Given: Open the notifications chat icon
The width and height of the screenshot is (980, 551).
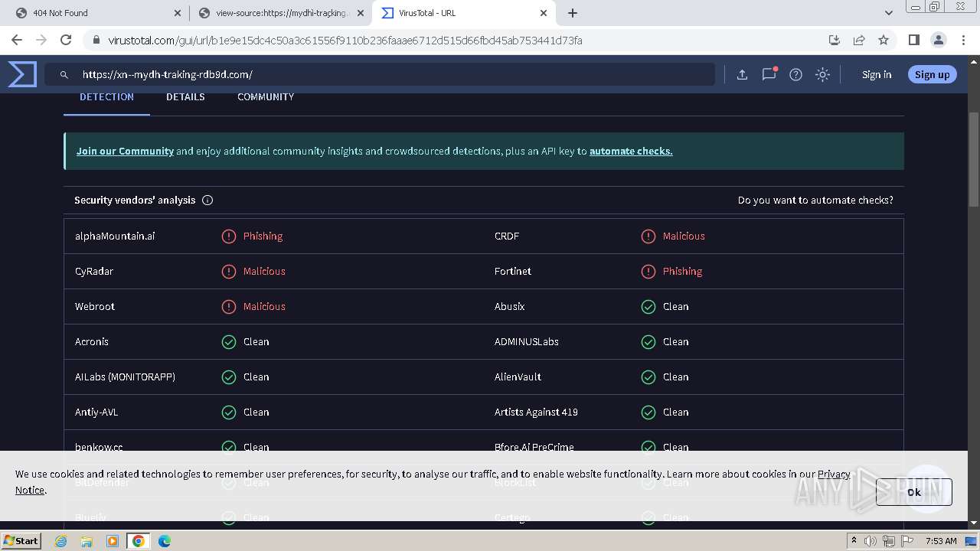Looking at the screenshot, I should (769, 74).
